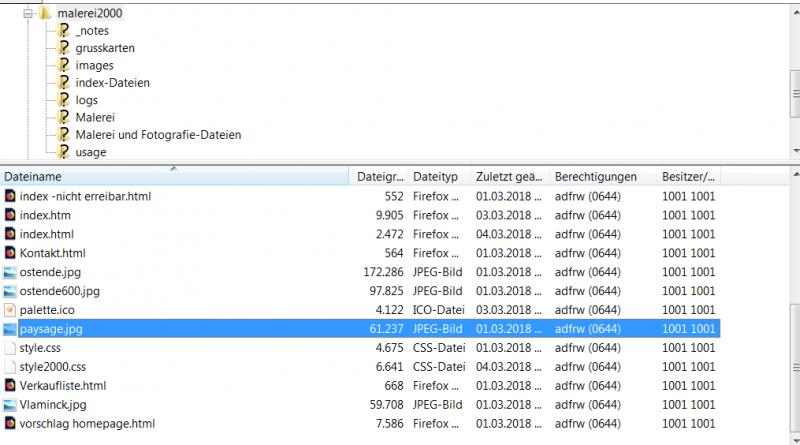Collapse the malerei2000 tree node
Image resolution: width=800 pixels, height=445 pixels.
click(29, 13)
